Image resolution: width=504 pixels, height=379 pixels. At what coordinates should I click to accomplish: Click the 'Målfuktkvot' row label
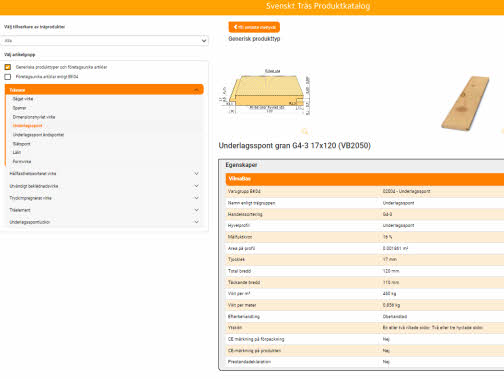coord(240,237)
